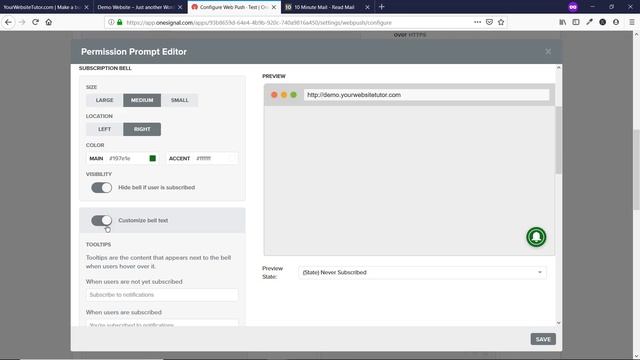640x360 pixels.
Task: Click the dark round extension icon
Action: tap(602, 22)
